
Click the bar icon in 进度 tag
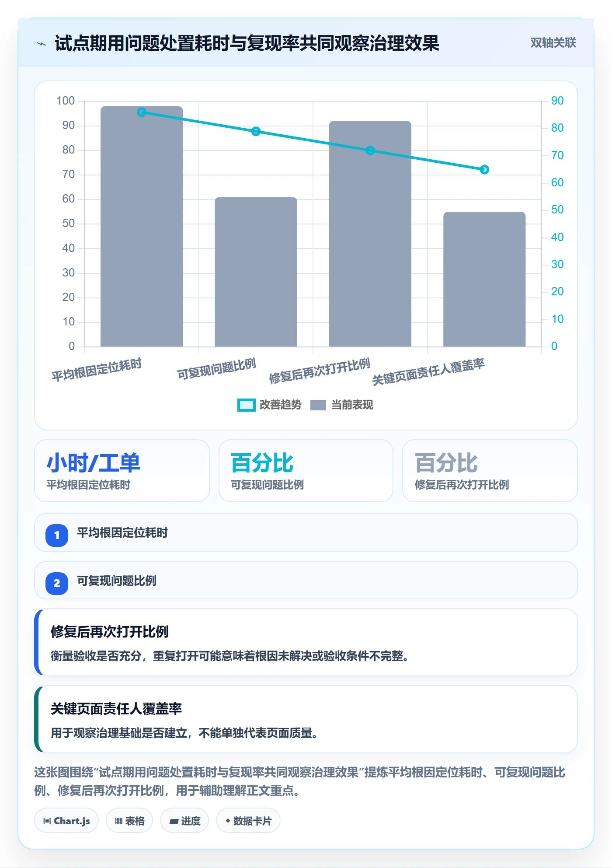(x=174, y=822)
